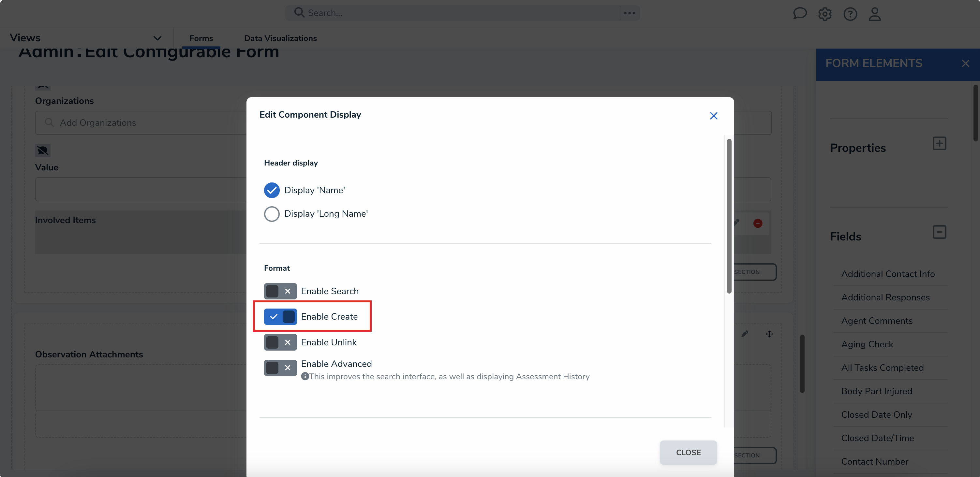This screenshot has width=980, height=477.
Task: Disable the Enable Create toggle
Action: (280, 316)
